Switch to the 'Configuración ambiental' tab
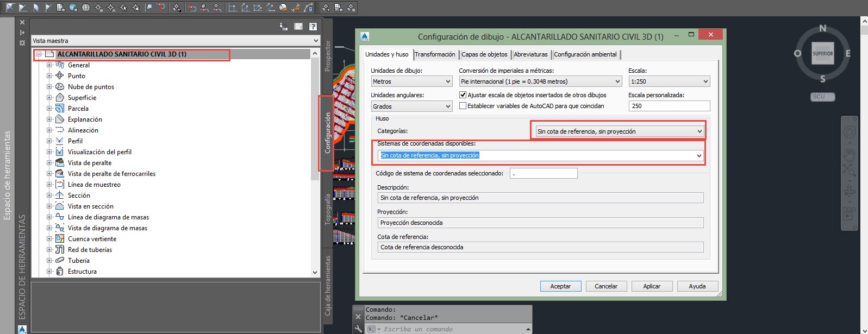868x334 pixels. (x=585, y=54)
